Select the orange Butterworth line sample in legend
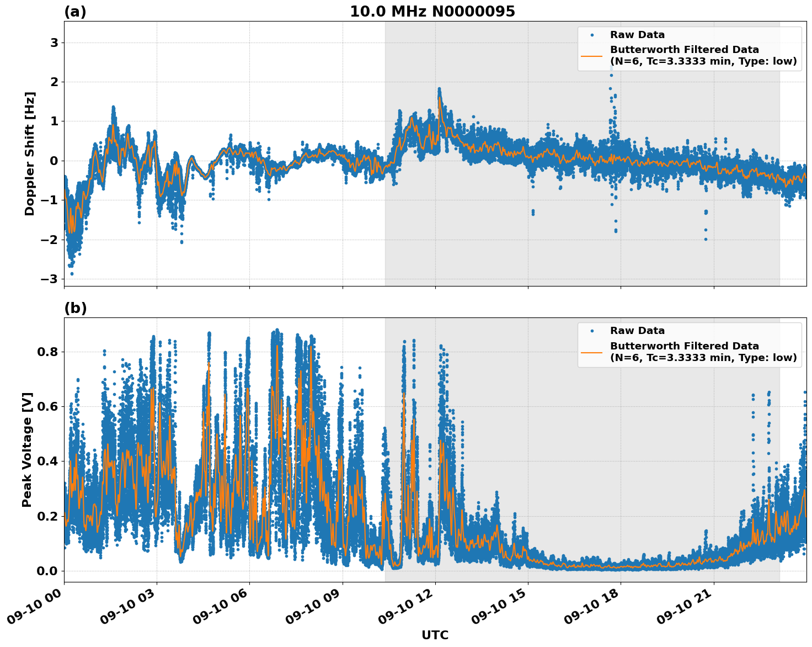 (x=592, y=57)
